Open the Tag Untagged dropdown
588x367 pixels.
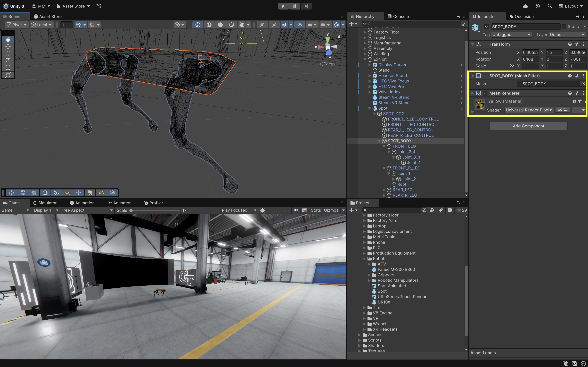511,35
